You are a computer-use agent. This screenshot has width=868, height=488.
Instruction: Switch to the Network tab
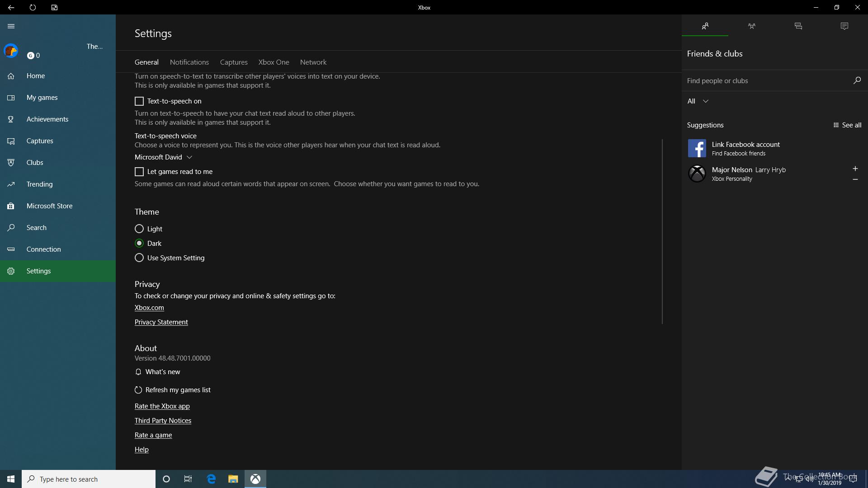click(x=313, y=62)
